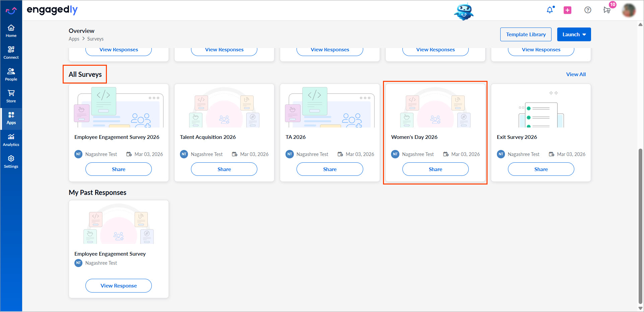The image size is (644, 312).
Task: Open announcements megaphone icon
Action: [x=607, y=10]
